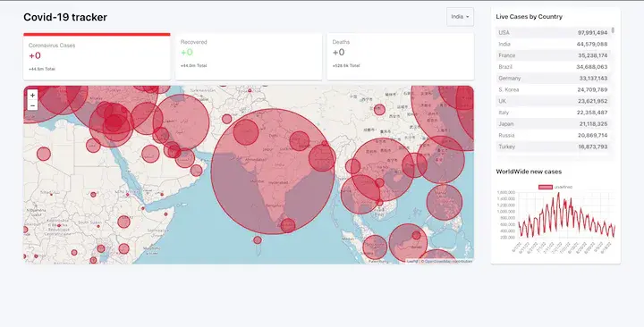The width and height of the screenshot is (644, 327).
Task: Click the Japan row in live cases
Action: 554,124
